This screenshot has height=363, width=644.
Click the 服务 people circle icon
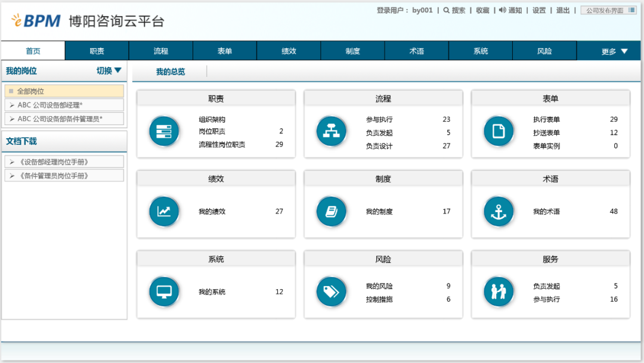point(499,292)
